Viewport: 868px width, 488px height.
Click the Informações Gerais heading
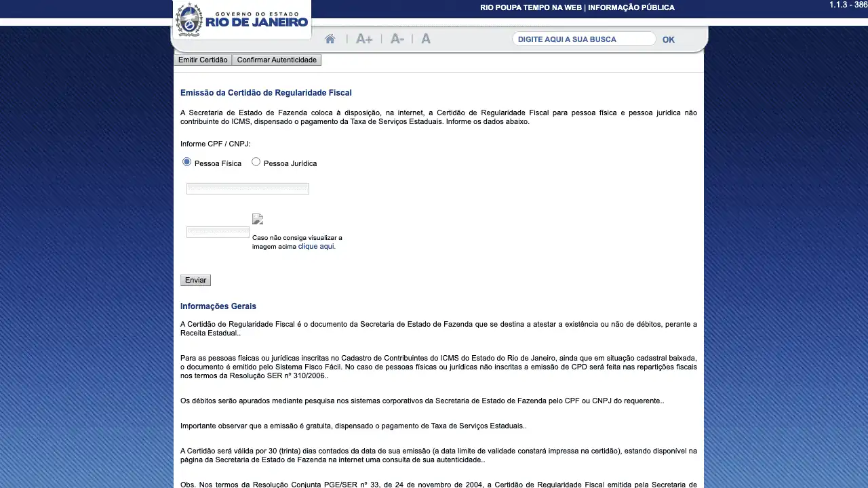pos(218,306)
